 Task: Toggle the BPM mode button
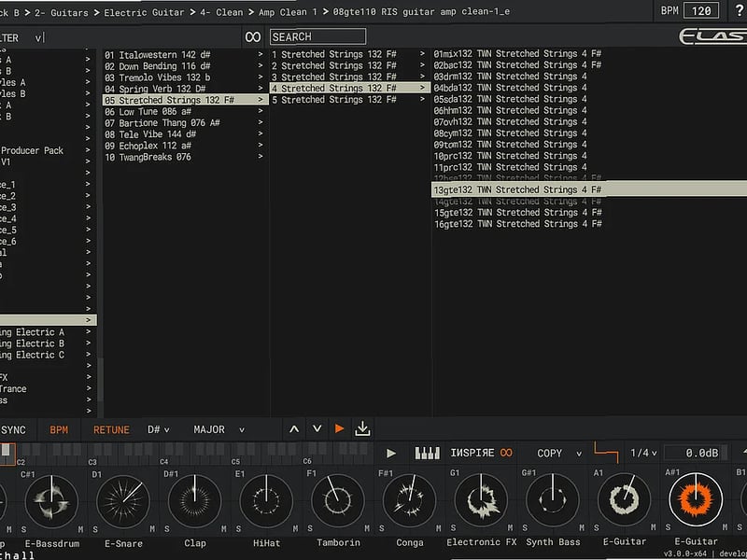(x=58, y=429)
